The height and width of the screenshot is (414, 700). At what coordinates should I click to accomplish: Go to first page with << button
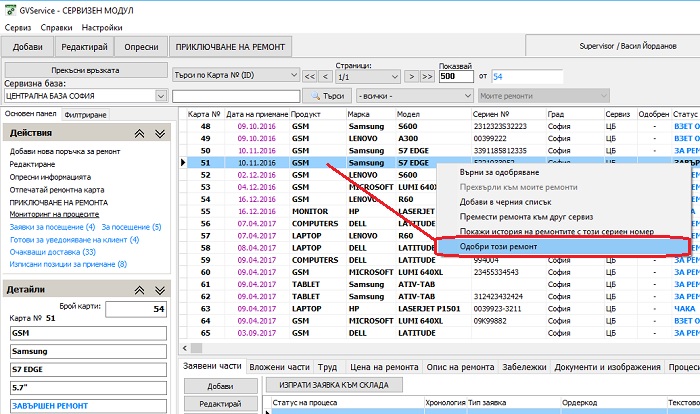pyautogui.click(x=310, y=76)
